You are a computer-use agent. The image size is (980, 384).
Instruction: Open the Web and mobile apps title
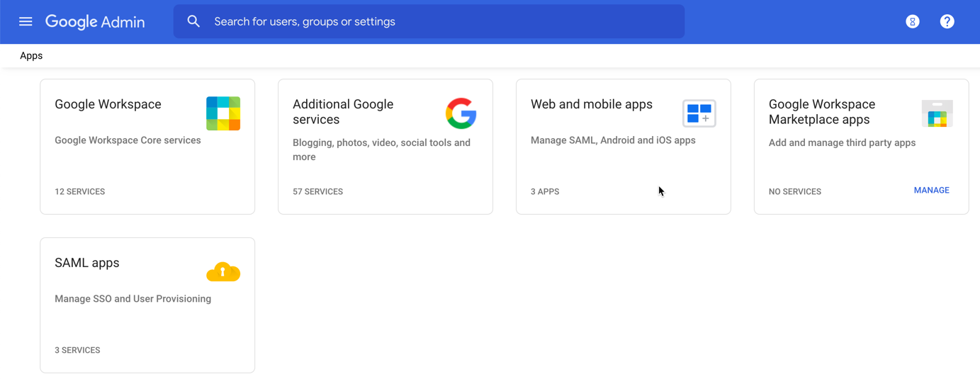592,104
